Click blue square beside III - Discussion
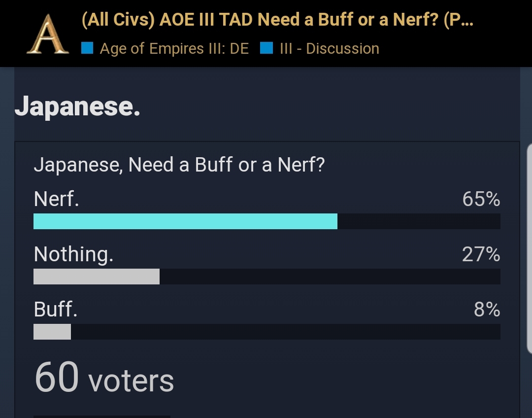This screenshot has height=418, width=532. pyautogui.click(x=266, y=48)
